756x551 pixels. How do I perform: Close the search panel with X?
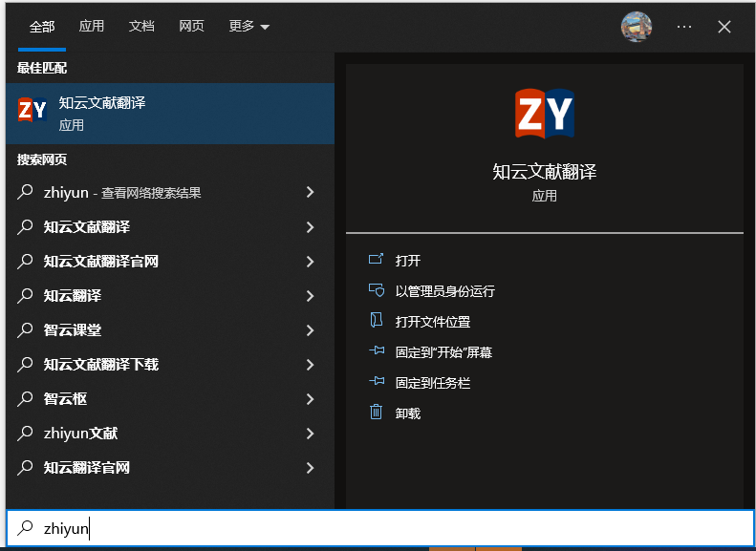(724, 27)
